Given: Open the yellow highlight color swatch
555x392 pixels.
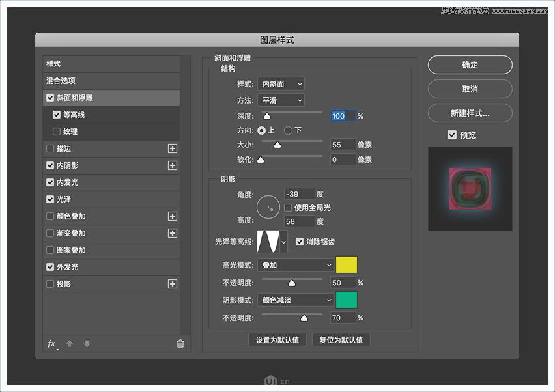Looking at the screenshot, I should point(347,264).
